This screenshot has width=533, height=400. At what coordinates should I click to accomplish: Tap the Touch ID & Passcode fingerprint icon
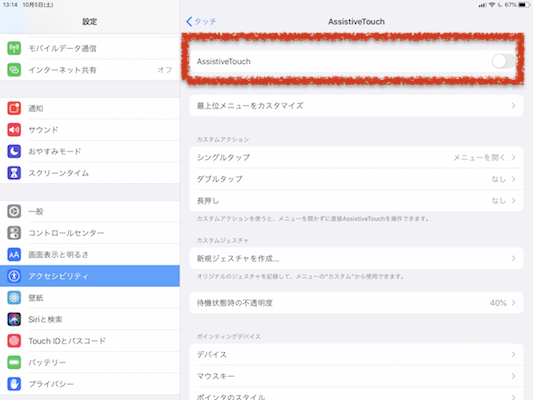14,341
